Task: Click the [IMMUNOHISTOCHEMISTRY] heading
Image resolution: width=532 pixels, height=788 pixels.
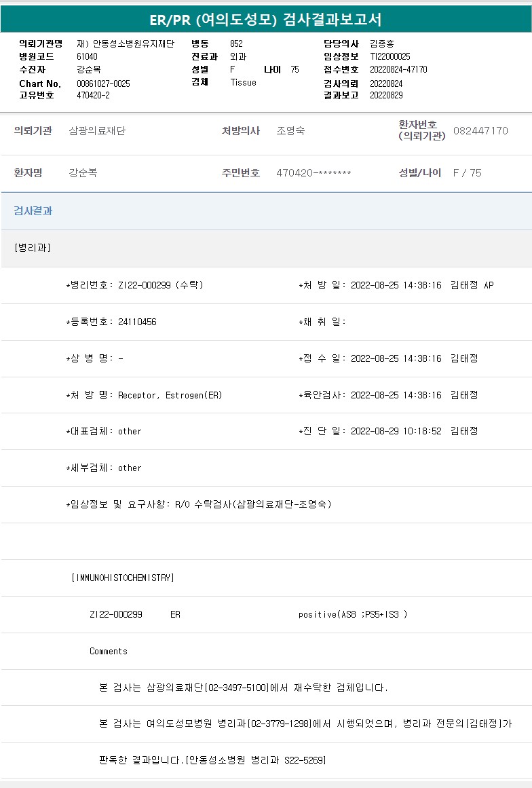Action: click(x=123, y=578)
